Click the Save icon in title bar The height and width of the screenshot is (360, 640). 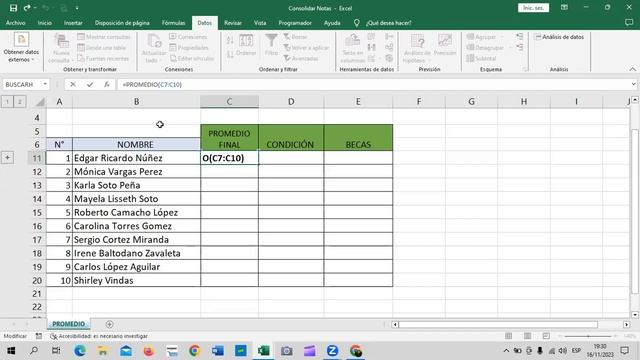point(13,8)
